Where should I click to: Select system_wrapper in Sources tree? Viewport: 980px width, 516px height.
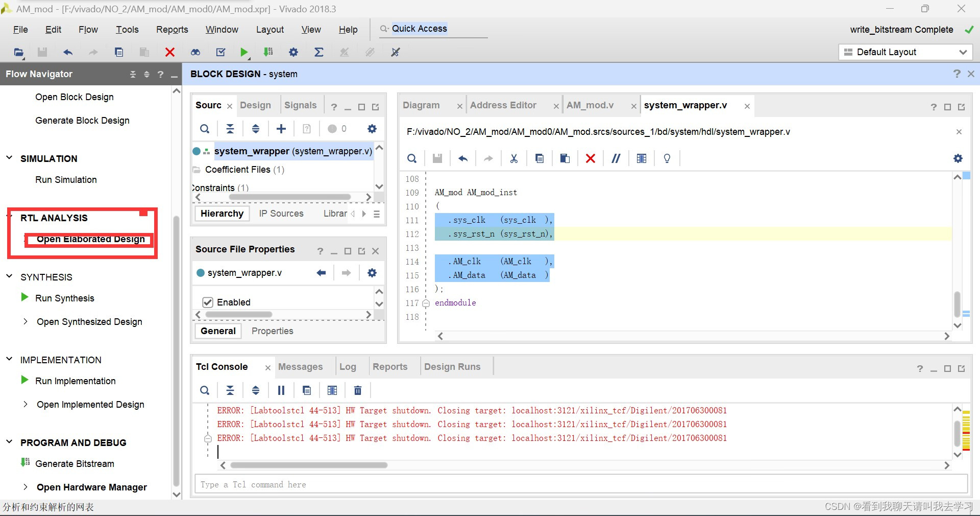(293, 151)
